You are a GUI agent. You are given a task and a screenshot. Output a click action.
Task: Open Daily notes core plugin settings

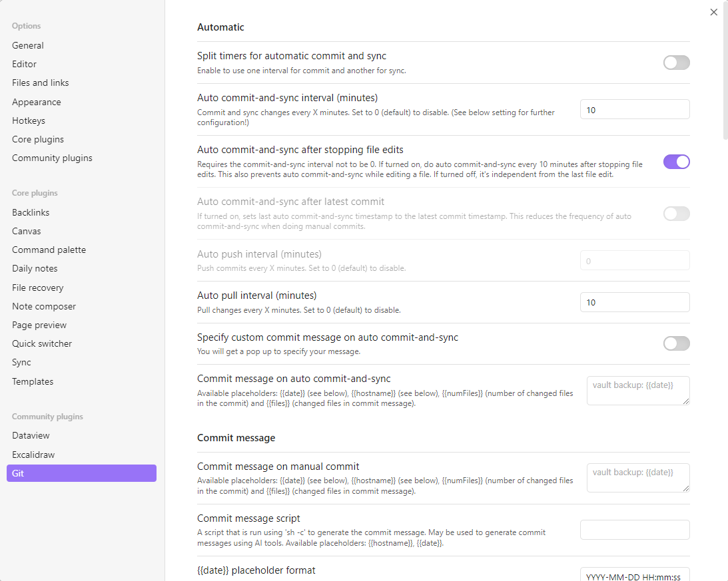point(35,268)
